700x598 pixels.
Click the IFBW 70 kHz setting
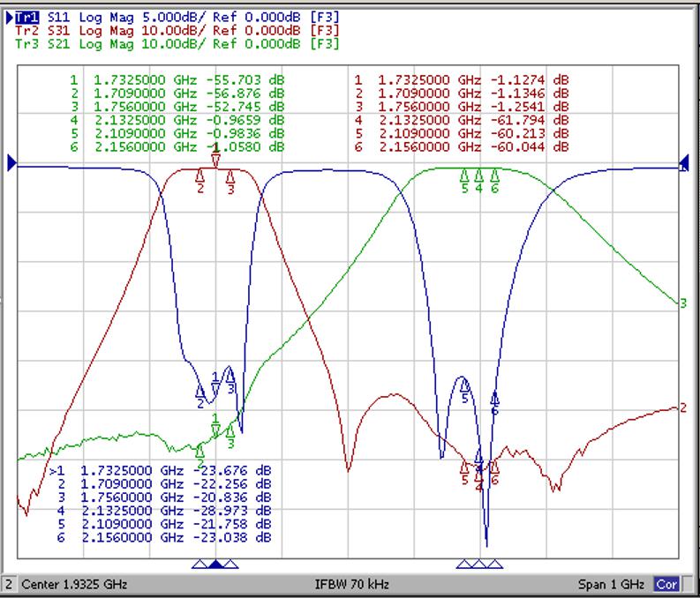[353, 585]
